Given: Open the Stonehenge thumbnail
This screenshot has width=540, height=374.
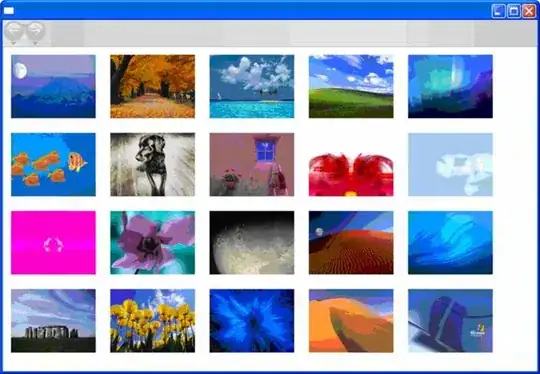Looking at the screenshot, I should pyautogui.click(x=53, y=321).
